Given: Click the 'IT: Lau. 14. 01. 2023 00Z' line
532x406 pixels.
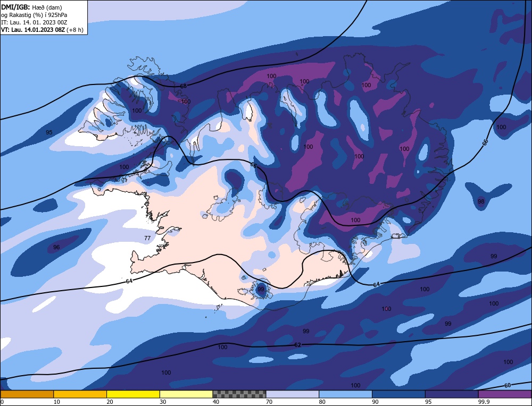Looking at the screenshot, I should click(34, 22).
